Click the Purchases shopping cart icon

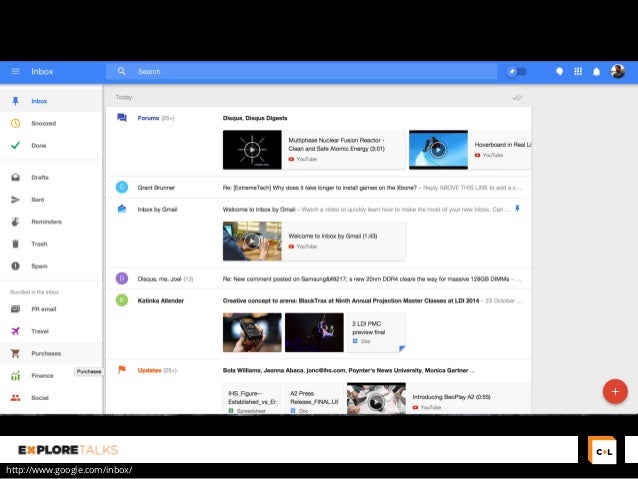pos(15,353)
